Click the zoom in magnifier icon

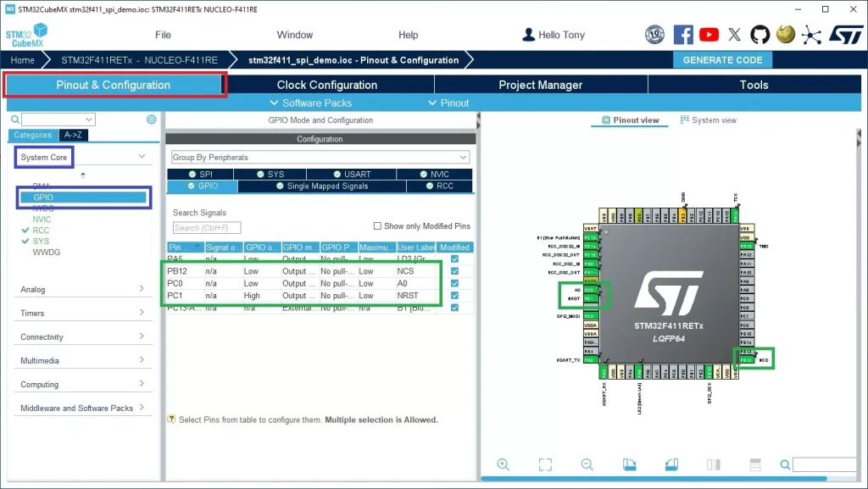(x=504, y=464)
